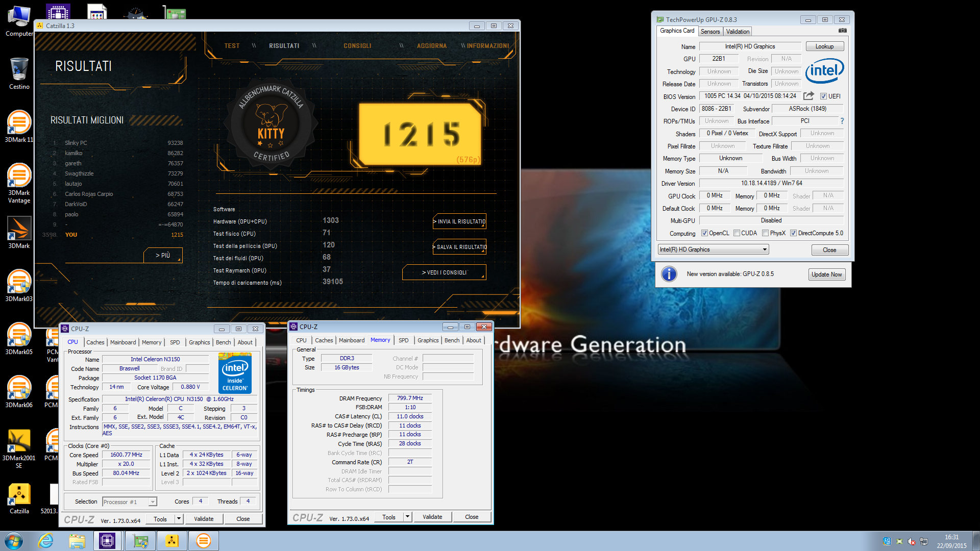Switch to Catzilla via yellow taskbar icon
980x551 pixels.
coord(172,541)
